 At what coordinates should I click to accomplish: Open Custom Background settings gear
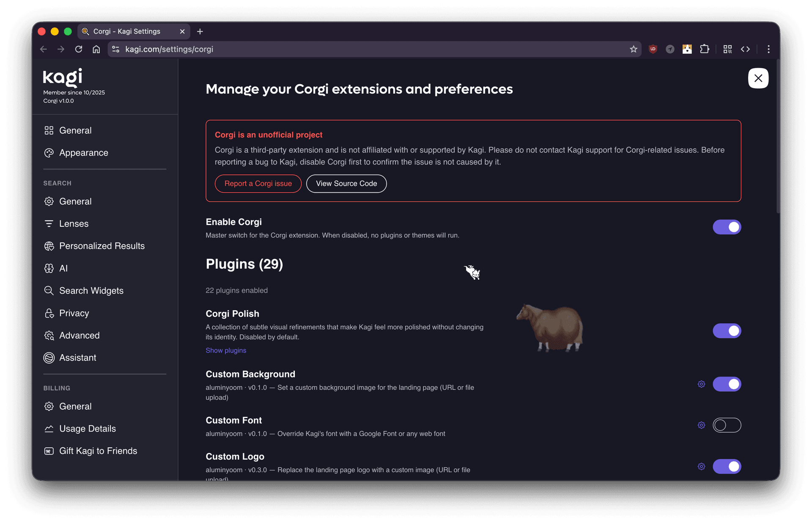701,384
